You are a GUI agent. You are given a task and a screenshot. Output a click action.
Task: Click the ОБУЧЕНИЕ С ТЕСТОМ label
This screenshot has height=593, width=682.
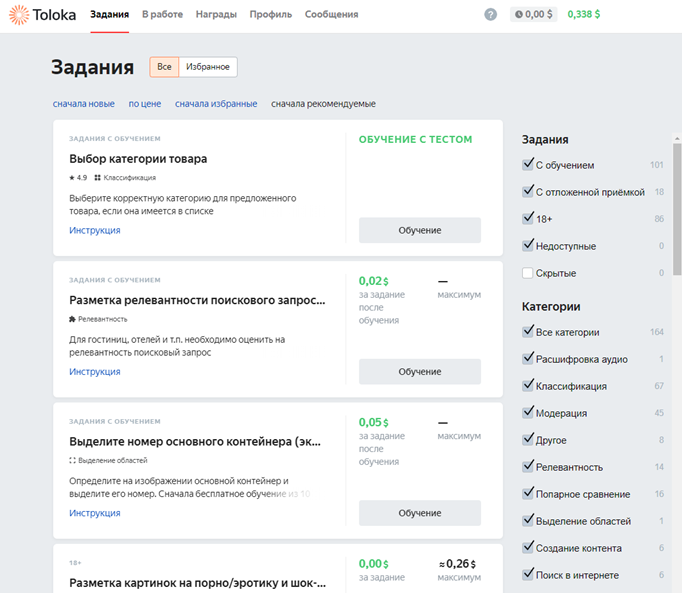pyautogui.click(x=415, y=139)
